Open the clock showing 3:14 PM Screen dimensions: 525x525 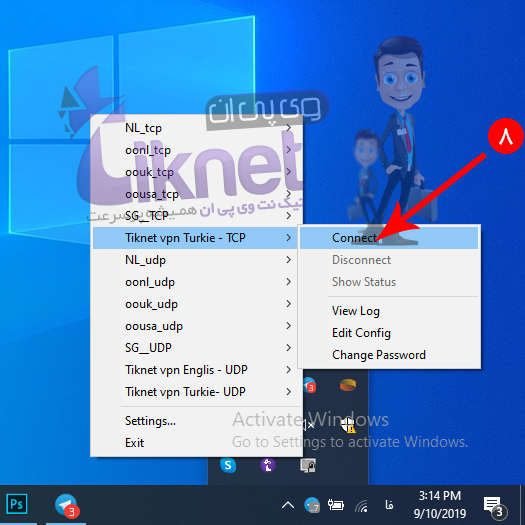point(440,505)
